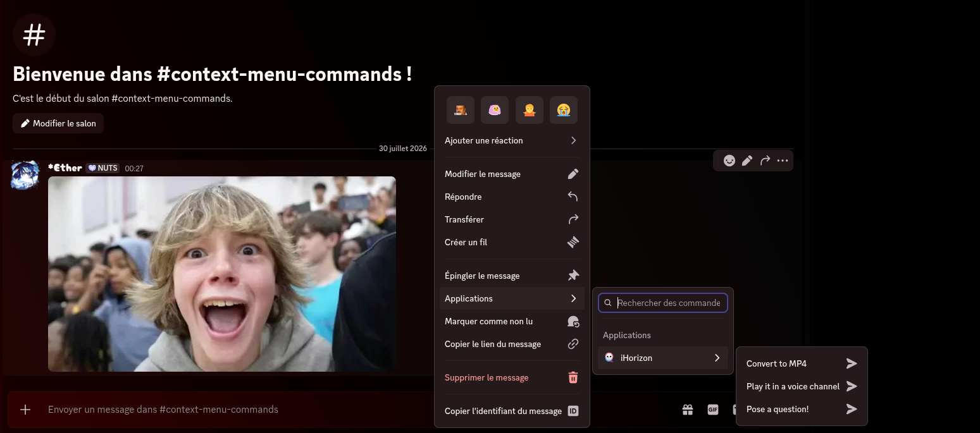Focus the Rechercher des commandes search field
Viewport: 980px width, 433px height.
pos(663,303)
